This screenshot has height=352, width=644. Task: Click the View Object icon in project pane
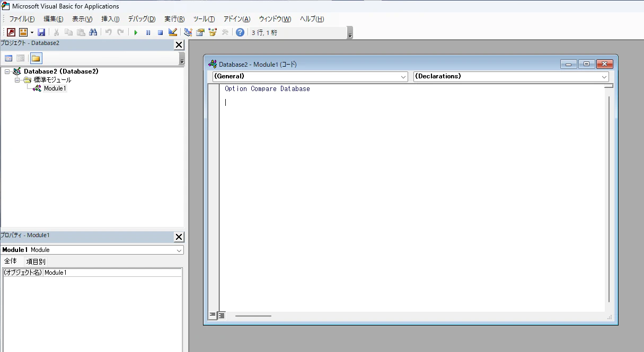click(20, 58)
